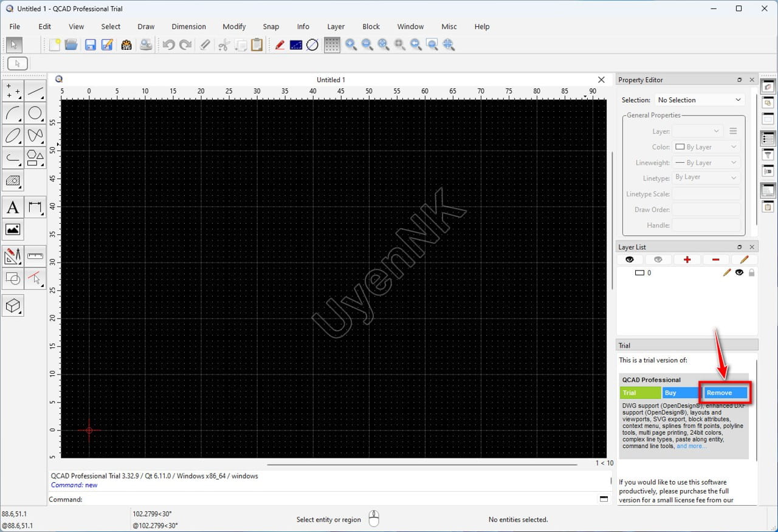Image resolution: width=778 pixels, height=532 pixels.
Task: Open the File menu
Action: pyautogui.click(x=15, y=27)
